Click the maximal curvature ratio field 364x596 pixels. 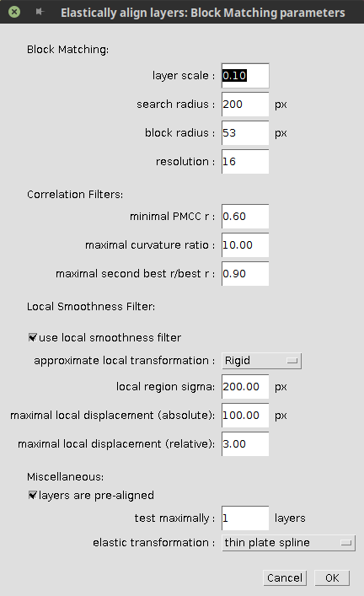point(245,245)
